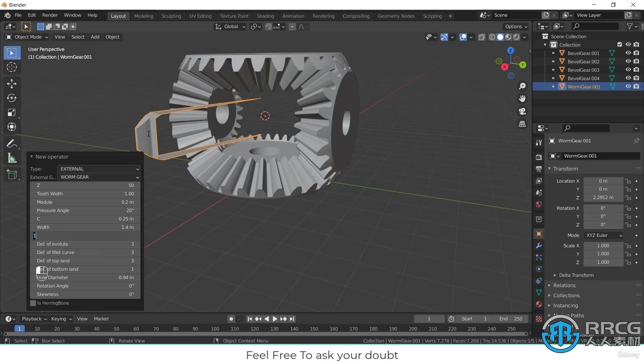Image resolution: width=644 pixels, height=362 pixels.
Task: Click the Location Z field 2.2912 m
Action: point(603,198)
